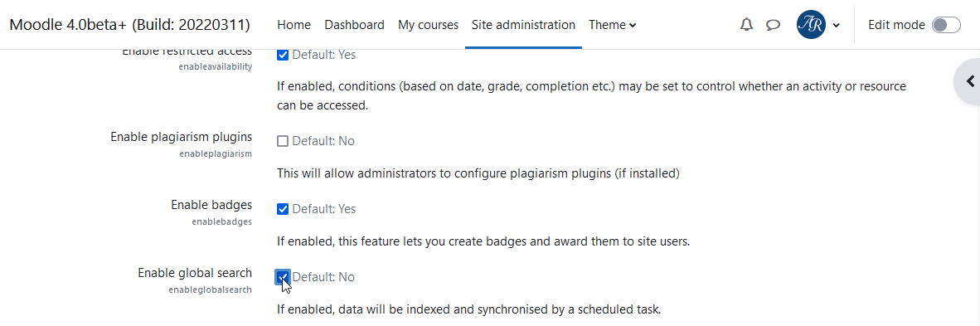980x326 pixels.
Task: Expand the Theme dropdown menu
Action: click(x=612, y=25)
